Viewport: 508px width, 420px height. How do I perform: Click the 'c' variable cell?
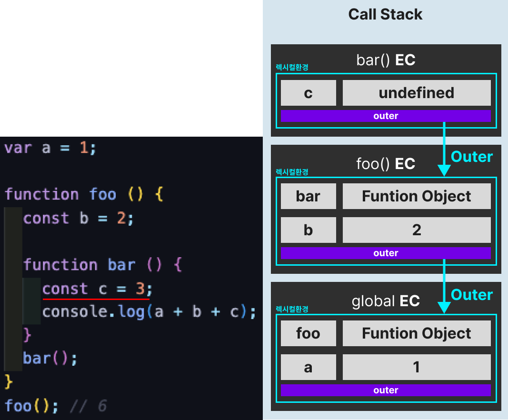pos(308,93)
